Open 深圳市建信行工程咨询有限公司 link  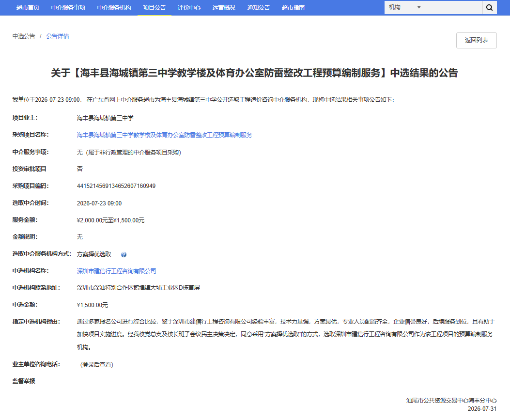(x=116, y=271)
